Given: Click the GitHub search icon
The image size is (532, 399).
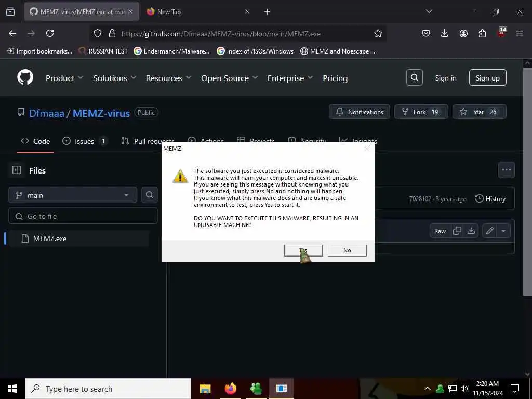Looking at the screenshot, I should point(415,78).
